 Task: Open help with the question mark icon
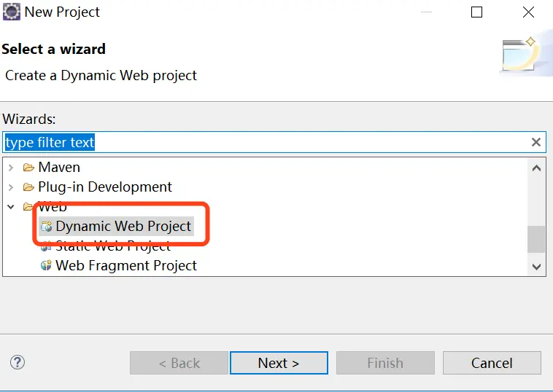18,362
